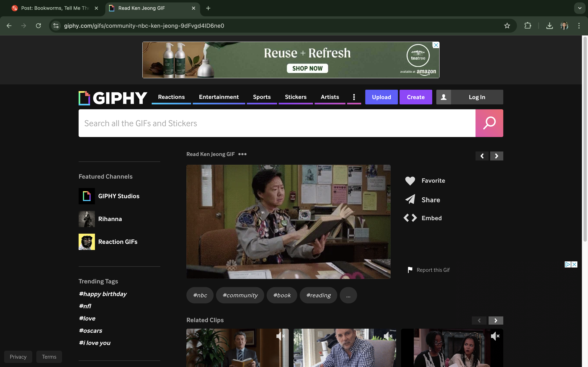Expand more tags with the ellipsis button
This screenshot has width=588, height=367.
348,295
